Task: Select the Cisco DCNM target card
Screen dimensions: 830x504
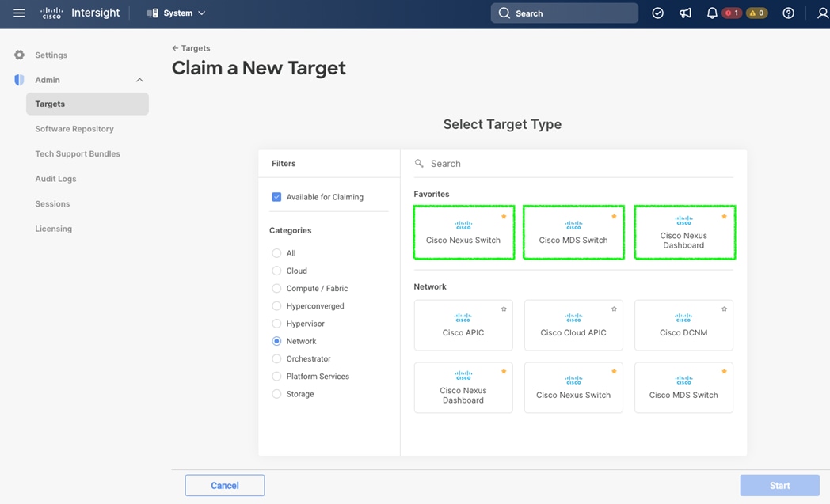Action: [x=683, y=325]
